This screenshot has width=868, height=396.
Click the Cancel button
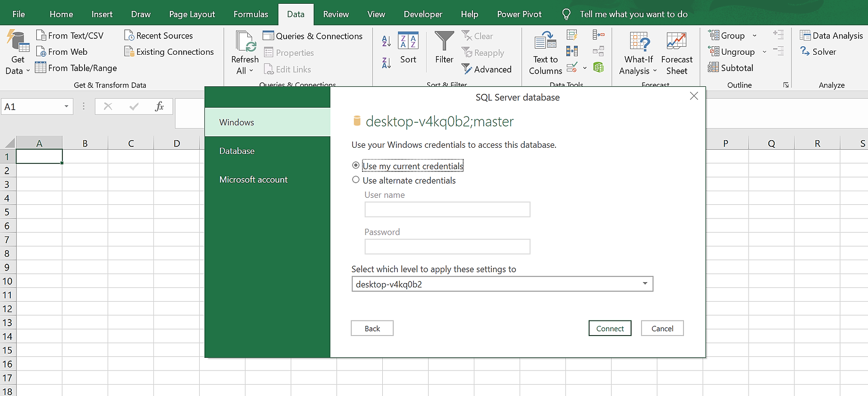coord(662,329)
